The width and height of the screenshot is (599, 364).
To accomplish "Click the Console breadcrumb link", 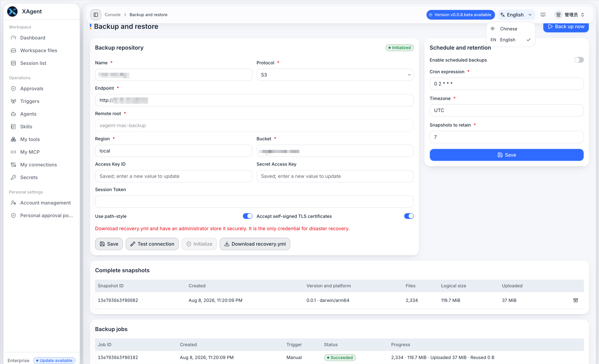I will click(113, 15).
